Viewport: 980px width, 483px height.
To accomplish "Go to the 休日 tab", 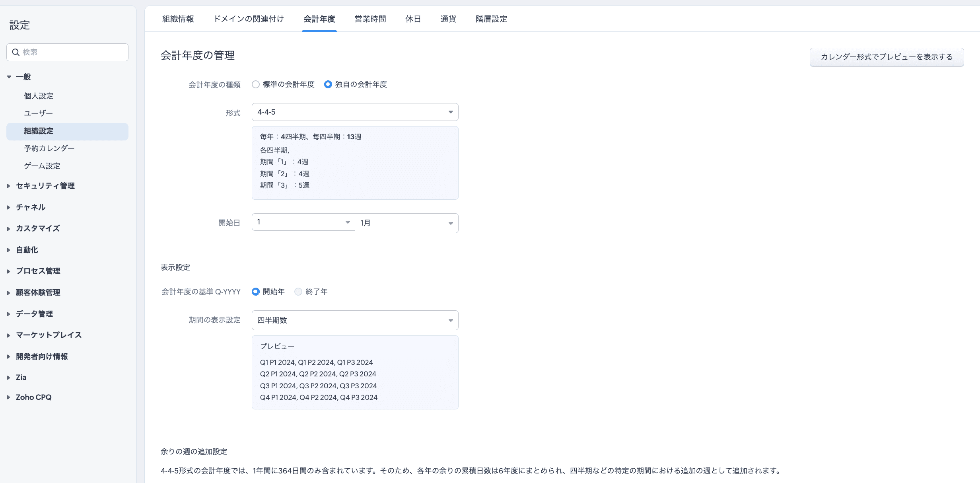I will click(413, 19).
